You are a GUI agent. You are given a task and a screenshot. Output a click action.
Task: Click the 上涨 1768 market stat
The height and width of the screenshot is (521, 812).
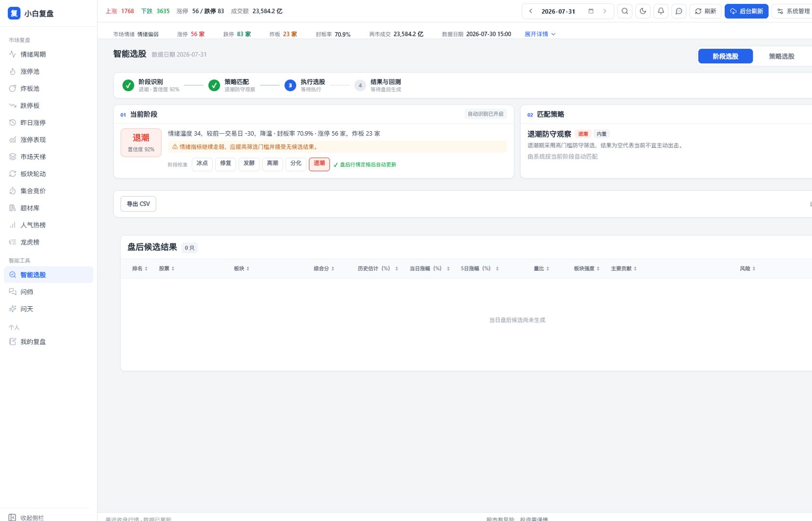click(120, 11)
